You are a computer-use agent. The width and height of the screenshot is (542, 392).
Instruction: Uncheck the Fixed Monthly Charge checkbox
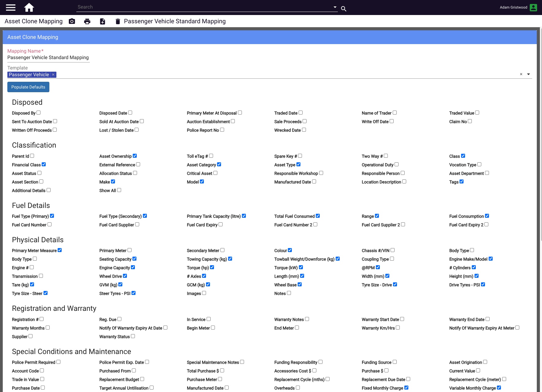tap(406, 388)
